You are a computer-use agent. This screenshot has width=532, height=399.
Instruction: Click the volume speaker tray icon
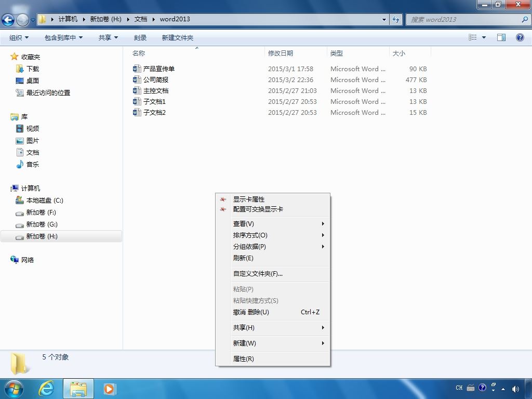click(515, 389)
